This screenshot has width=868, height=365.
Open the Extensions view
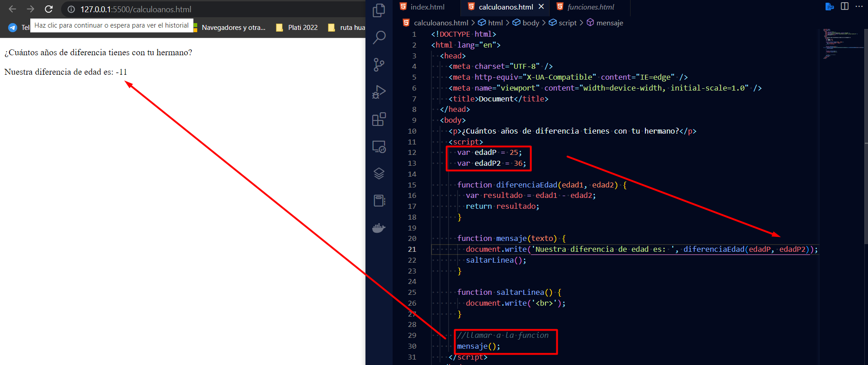379,120
